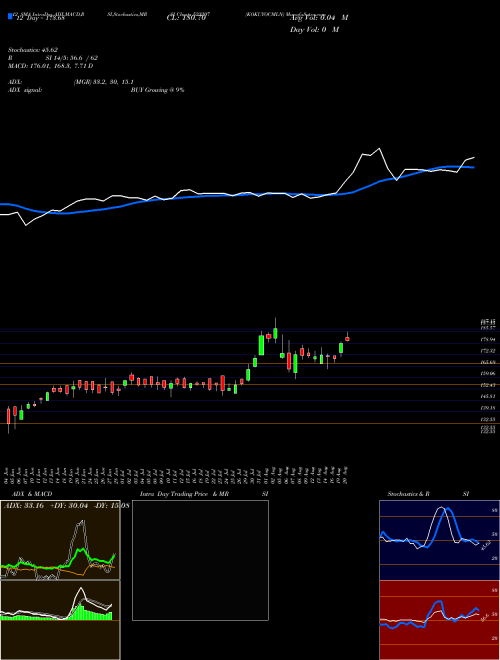
Task: Click the 'BUY Growing @ 9%' signal text
Action: coord(157,90)
